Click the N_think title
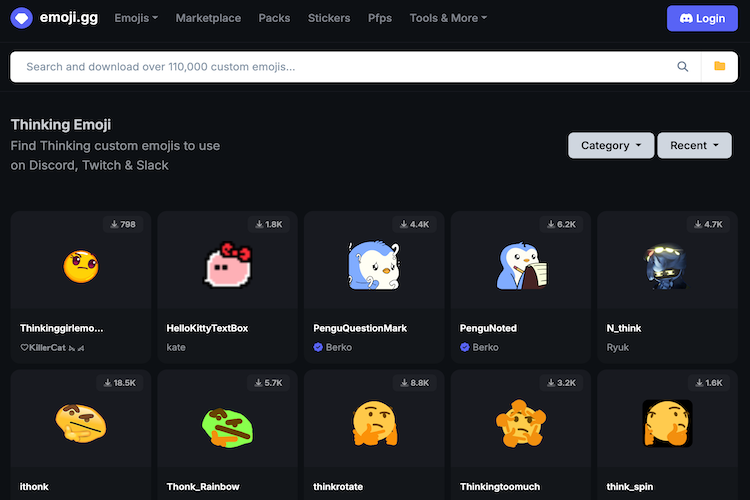 [x=624, y=328]
